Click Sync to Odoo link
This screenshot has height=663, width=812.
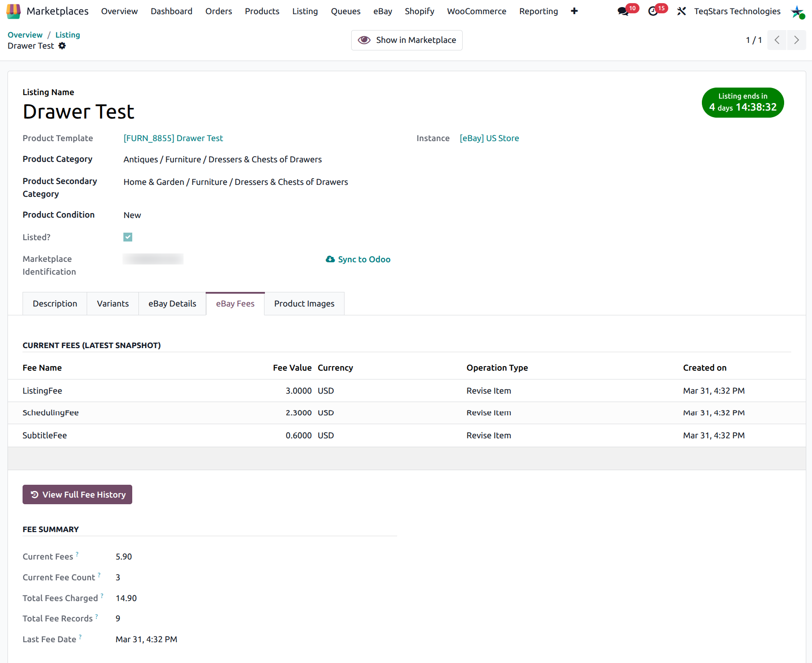[x=358, y=259]
